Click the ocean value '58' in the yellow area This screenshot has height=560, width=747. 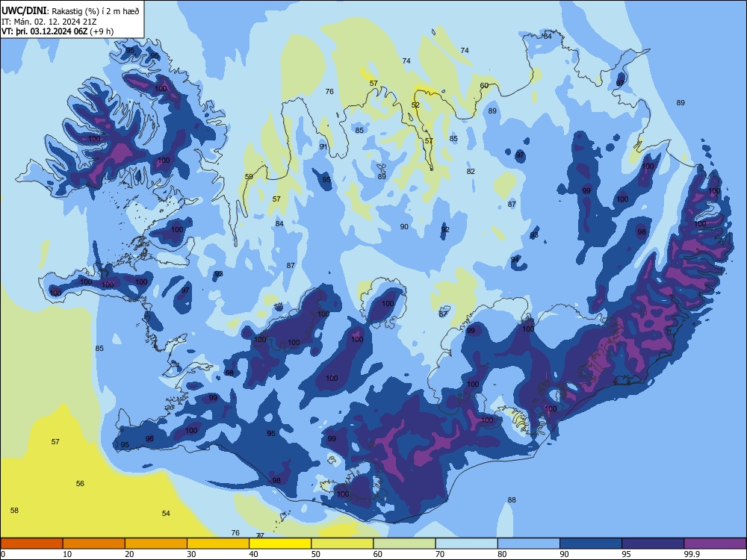14,511
